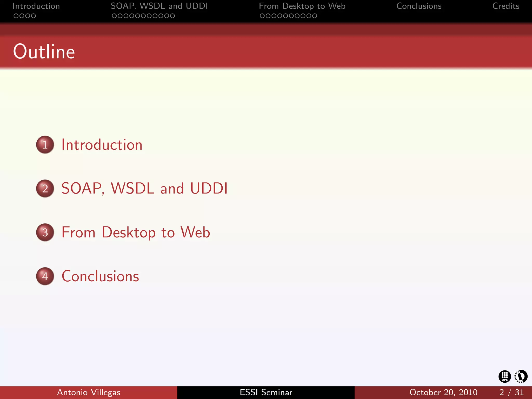
Task: Jump to Conclusions in top navigation bar
Action: [x=419, y=6]
